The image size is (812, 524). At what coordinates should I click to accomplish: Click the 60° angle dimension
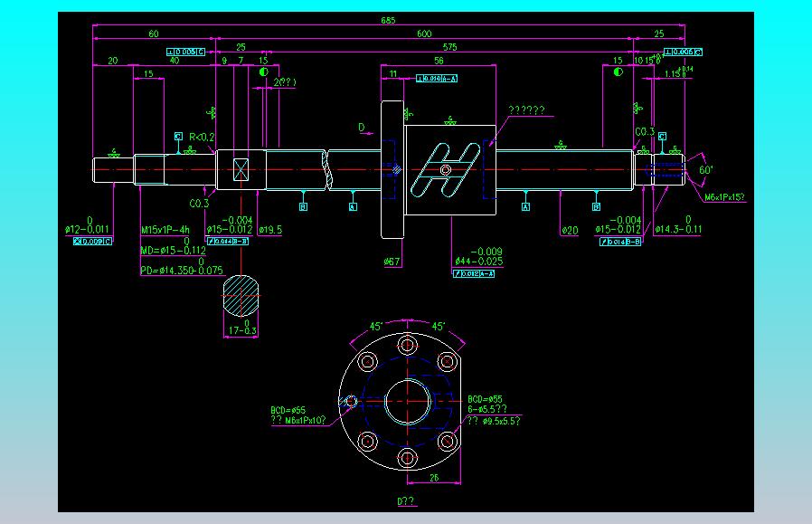706,170
